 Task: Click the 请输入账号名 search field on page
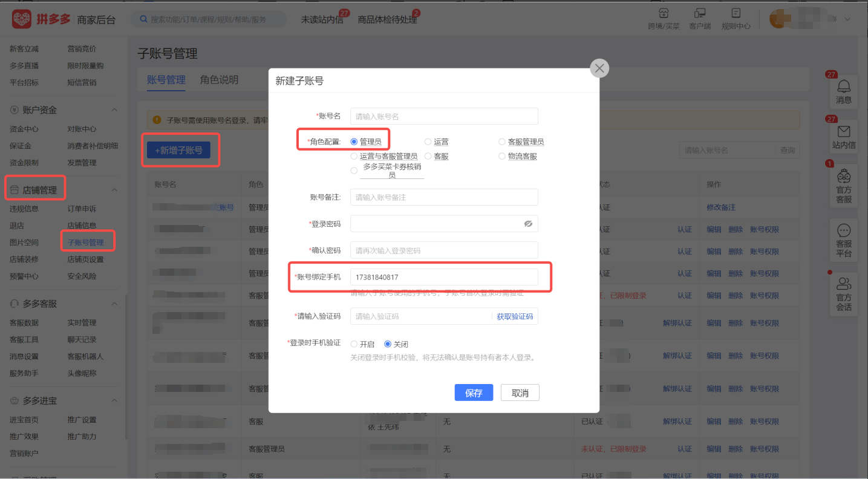tap(727, 150)
